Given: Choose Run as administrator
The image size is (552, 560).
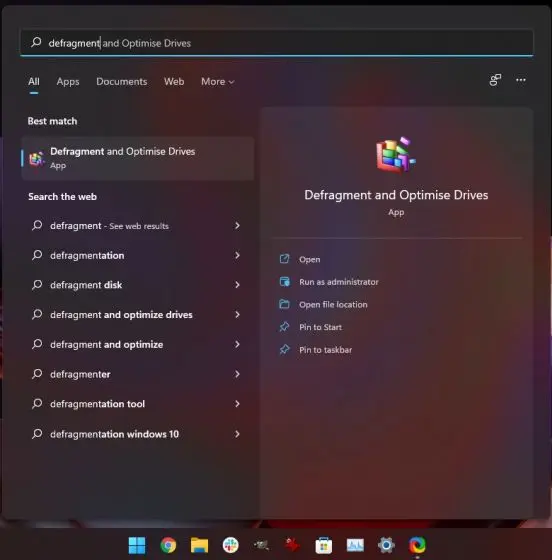Looking at the screenshot, I should [338, 282].
